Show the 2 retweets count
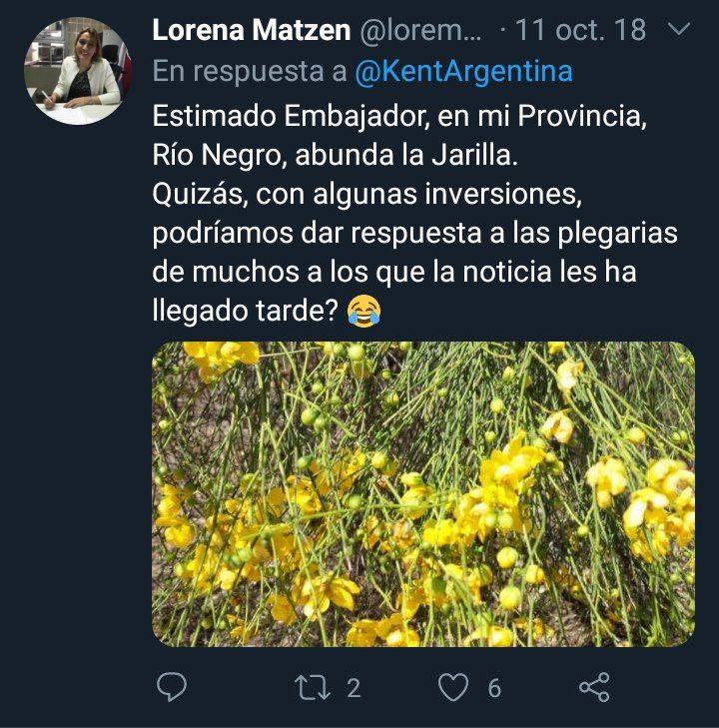 click(x=354, y=688)
